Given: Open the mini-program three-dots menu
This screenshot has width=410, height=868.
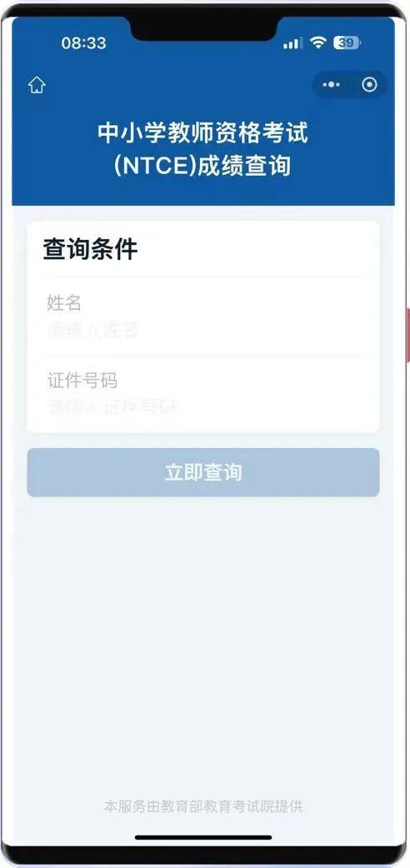Looking at the screenshot, I should pyautogui.click(x=332, y=85).
